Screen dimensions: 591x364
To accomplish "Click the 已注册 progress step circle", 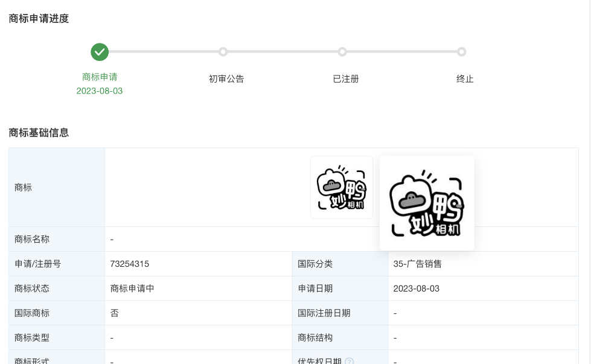I will (x=342, y=52).
